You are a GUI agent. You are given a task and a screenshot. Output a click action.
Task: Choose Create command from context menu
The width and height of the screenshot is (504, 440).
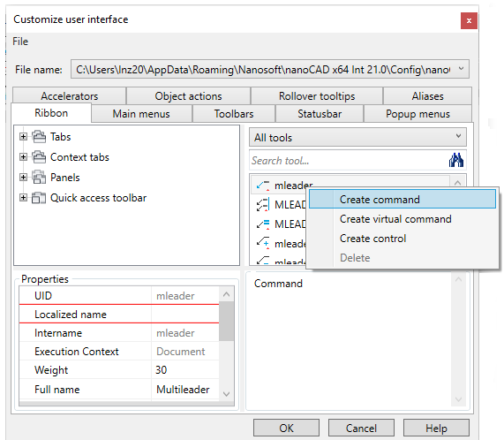pos(402,199)
